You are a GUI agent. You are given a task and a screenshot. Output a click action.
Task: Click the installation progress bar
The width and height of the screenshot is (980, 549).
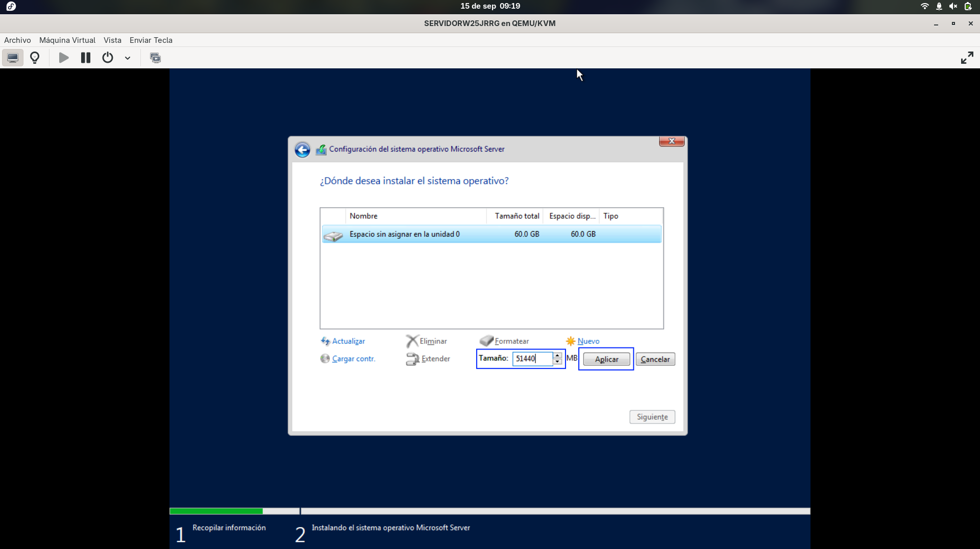489,511
